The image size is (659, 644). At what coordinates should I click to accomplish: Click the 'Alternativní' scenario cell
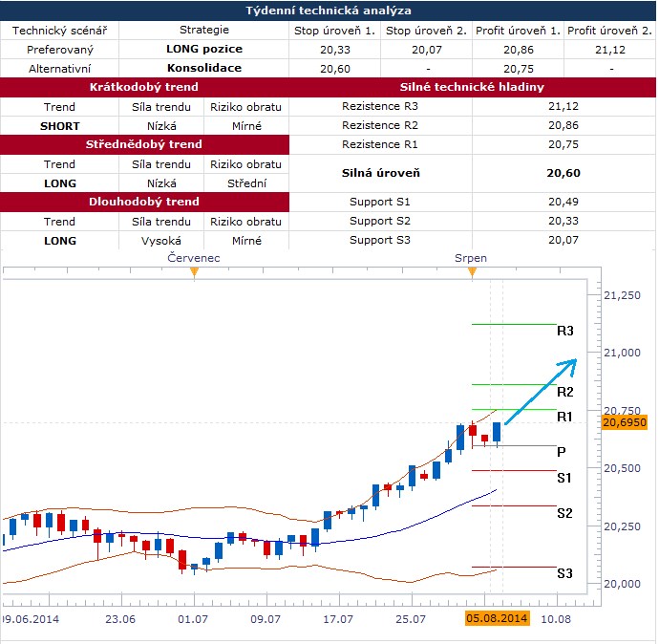59,69
